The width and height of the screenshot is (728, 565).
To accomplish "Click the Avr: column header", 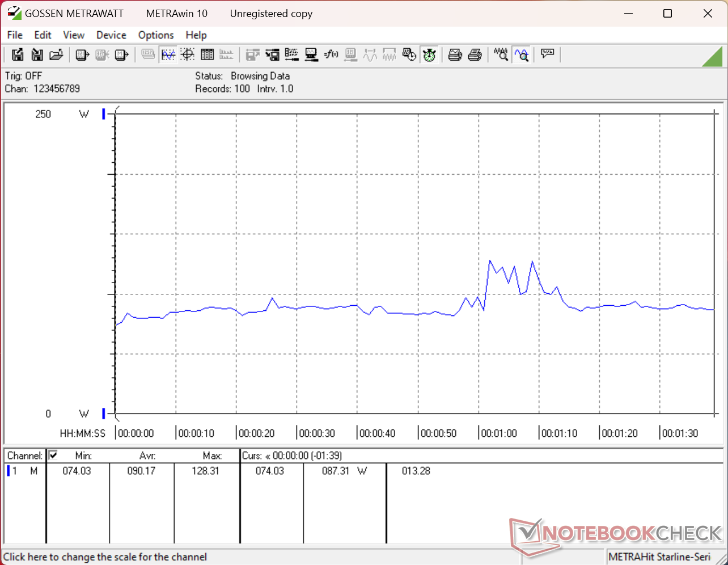I will (x=147, y=456).
